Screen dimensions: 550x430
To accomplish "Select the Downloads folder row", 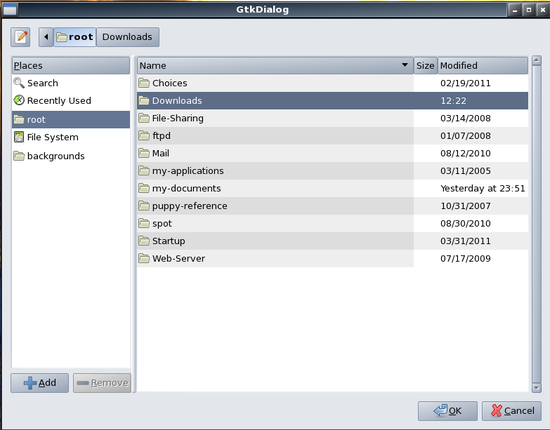I will click(333, 101).
